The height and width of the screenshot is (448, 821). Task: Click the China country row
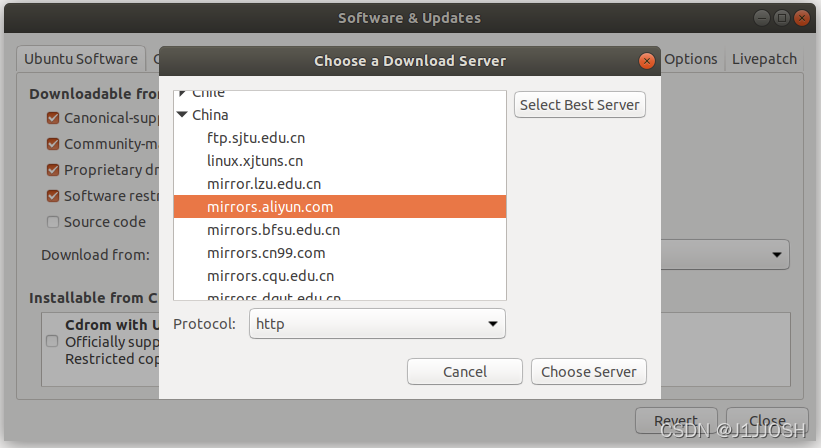(340, 115)
